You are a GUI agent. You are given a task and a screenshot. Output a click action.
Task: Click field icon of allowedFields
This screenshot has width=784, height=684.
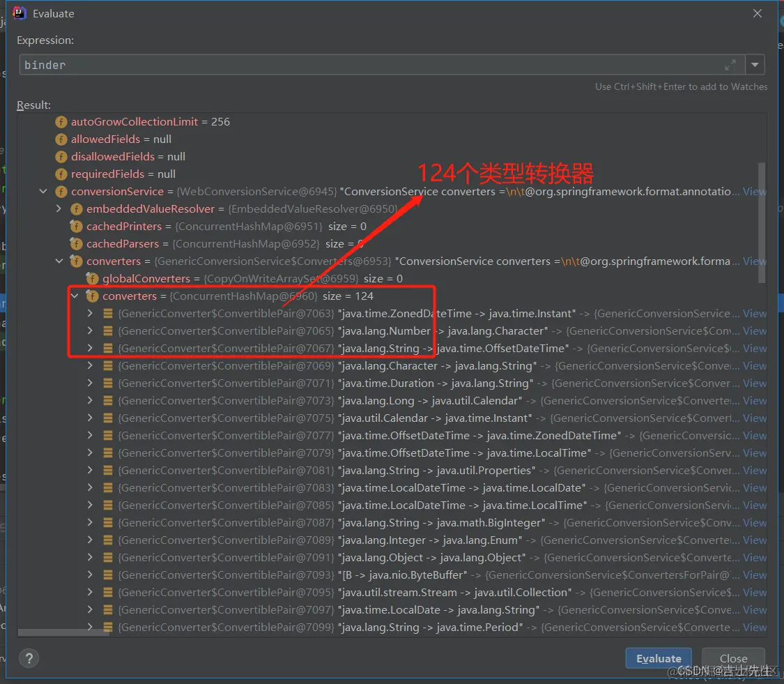61,139
